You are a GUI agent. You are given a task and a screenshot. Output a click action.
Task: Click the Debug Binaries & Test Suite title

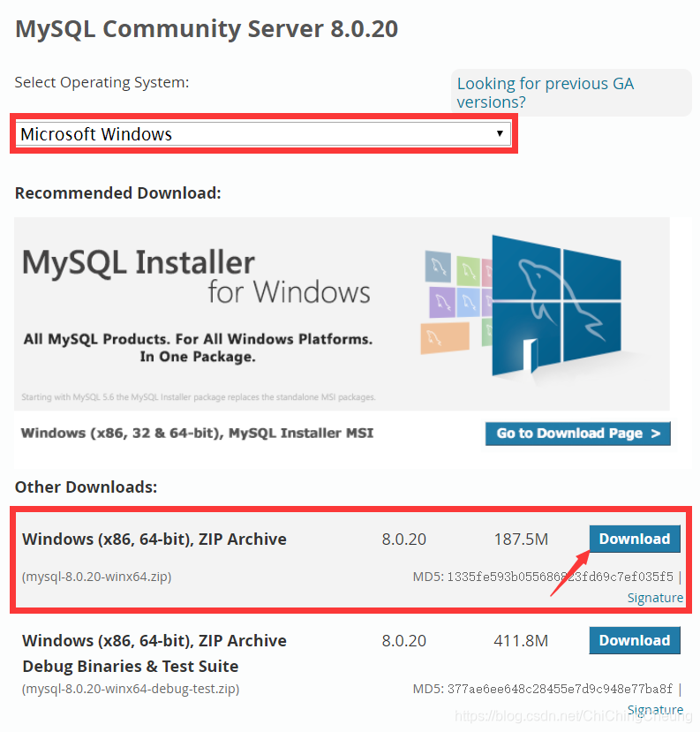coord(130,666)
